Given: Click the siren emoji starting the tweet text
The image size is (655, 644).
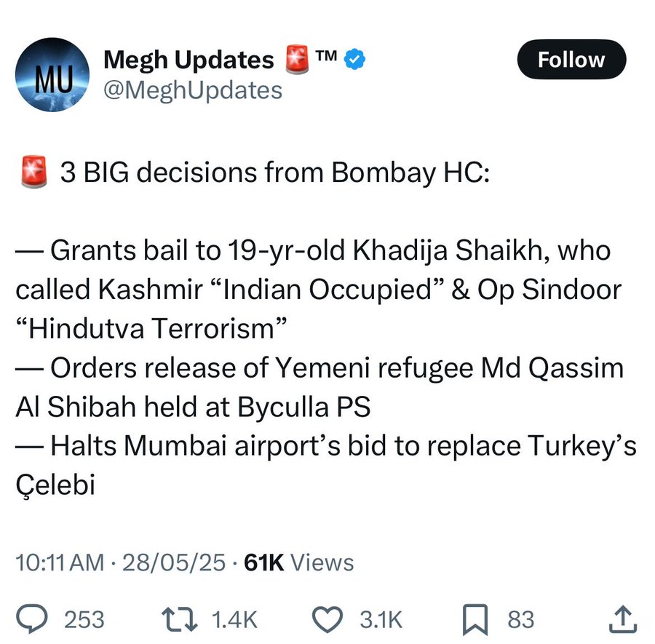Looking at the screenshot, I should coord(31,175).
